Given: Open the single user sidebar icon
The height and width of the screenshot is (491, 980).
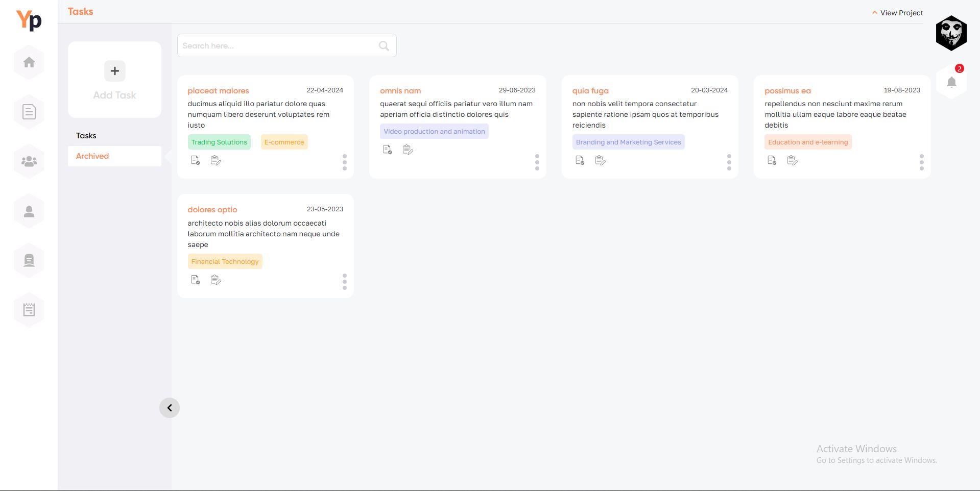Looking at the screenshot, I should [29, 211].
